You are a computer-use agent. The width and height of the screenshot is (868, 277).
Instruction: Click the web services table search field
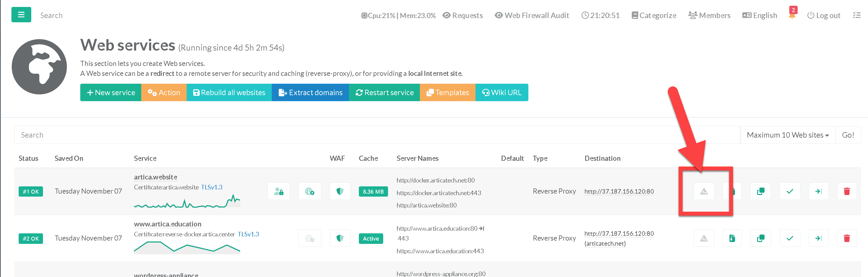(377, 135)
